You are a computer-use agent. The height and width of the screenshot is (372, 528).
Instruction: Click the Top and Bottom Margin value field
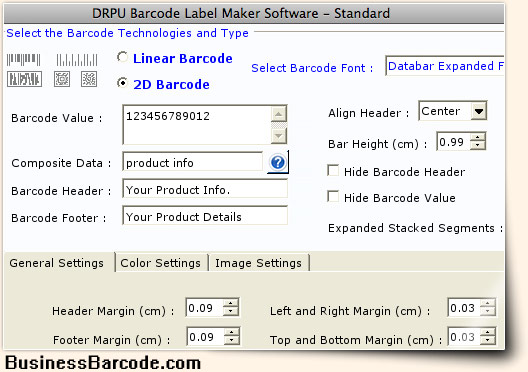[464, 336]
